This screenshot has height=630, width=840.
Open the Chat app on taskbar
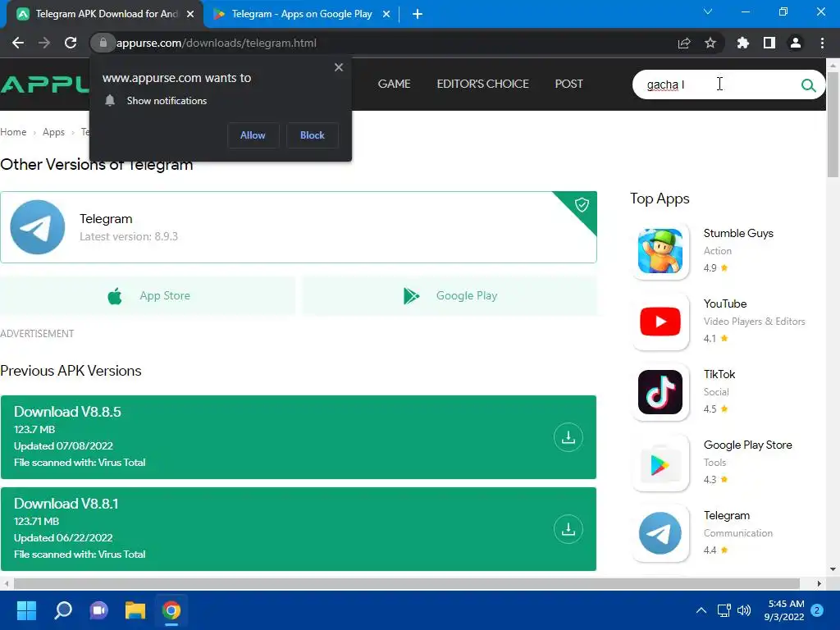coord(99,610)
